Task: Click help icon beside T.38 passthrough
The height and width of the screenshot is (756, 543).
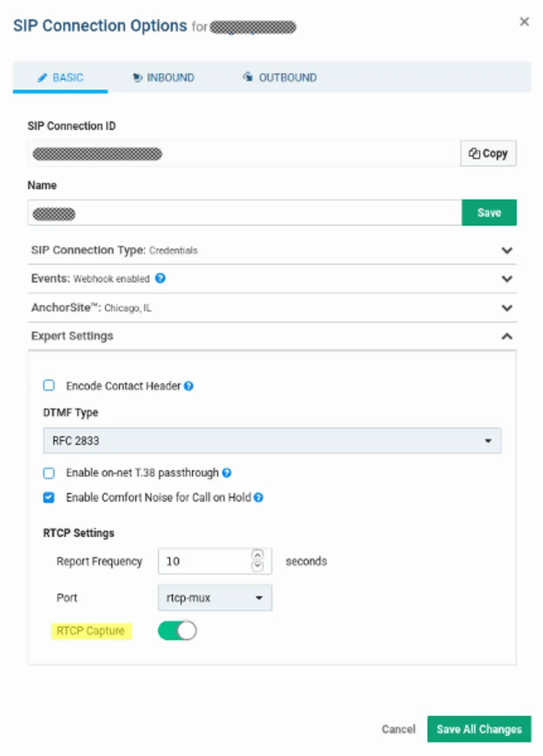Action: point(227,473)
